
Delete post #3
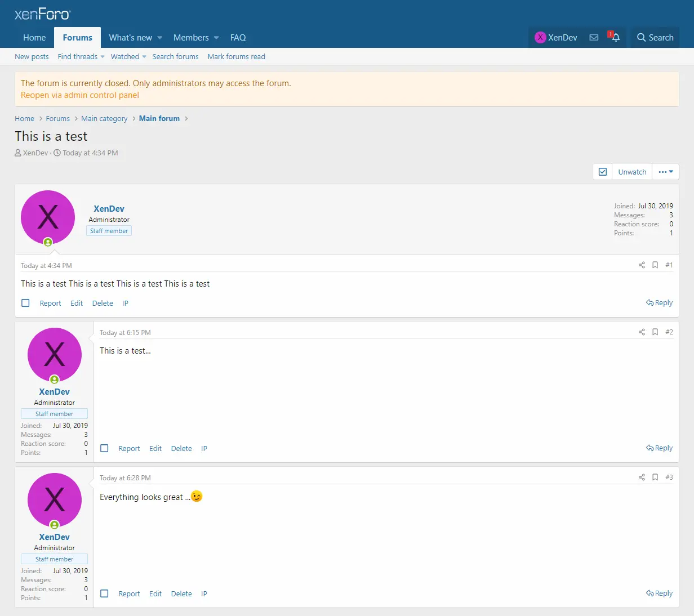(181, 594)
